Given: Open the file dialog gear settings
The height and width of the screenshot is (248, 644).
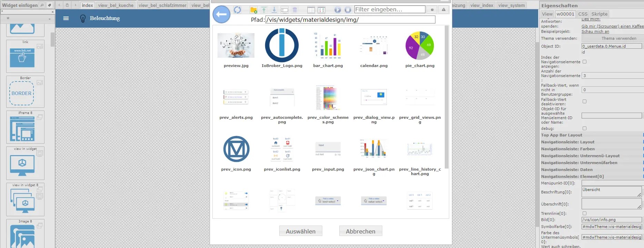Looking at the screenshot, I should [432, 10].
